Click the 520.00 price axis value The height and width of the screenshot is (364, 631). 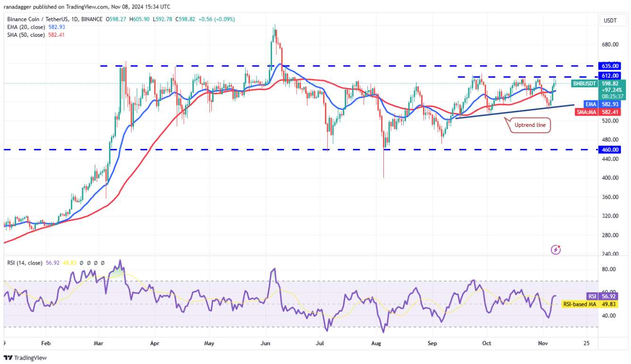coord(610,121)
